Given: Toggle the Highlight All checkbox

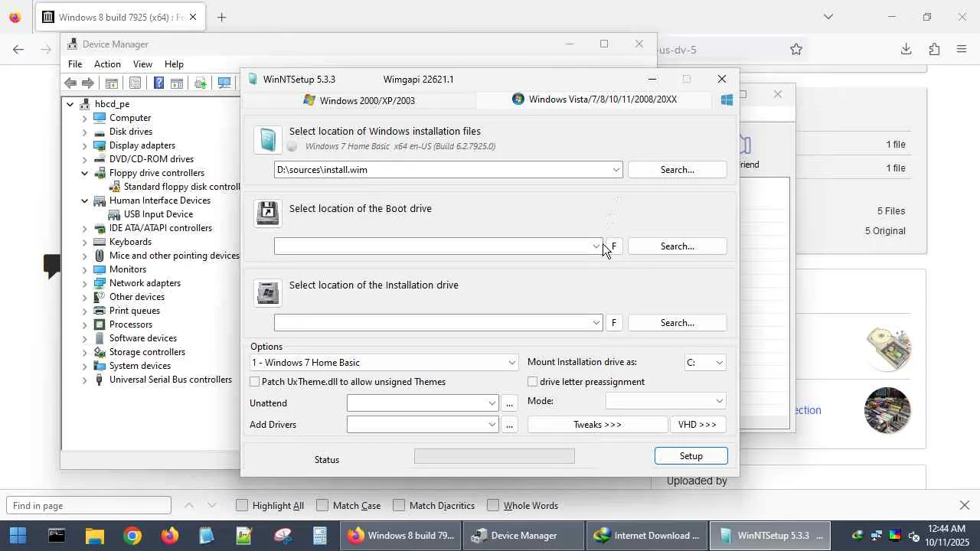Looking at the screenshot, I should pyautogui.click(x=242, y=505).
